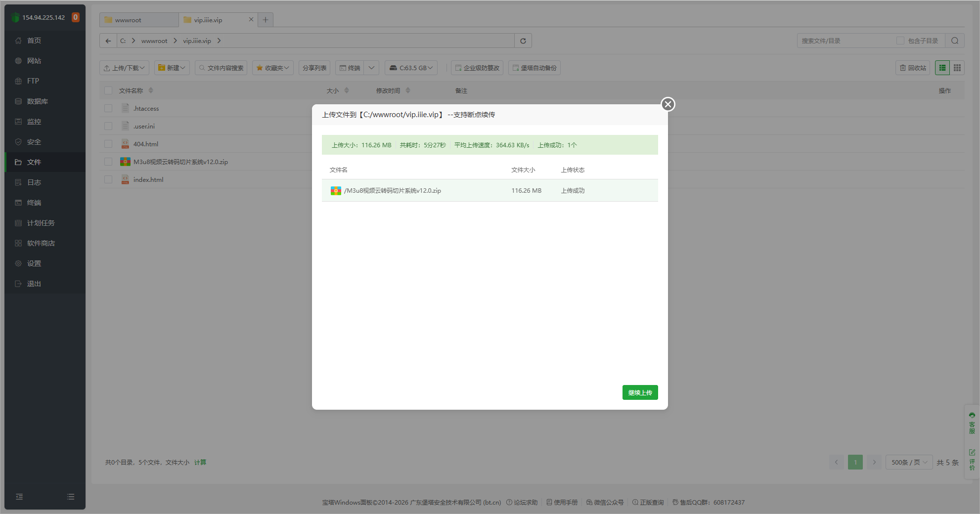Expand the 上传/下载 dropdown
Screen dimensions: 980x514
125,68
